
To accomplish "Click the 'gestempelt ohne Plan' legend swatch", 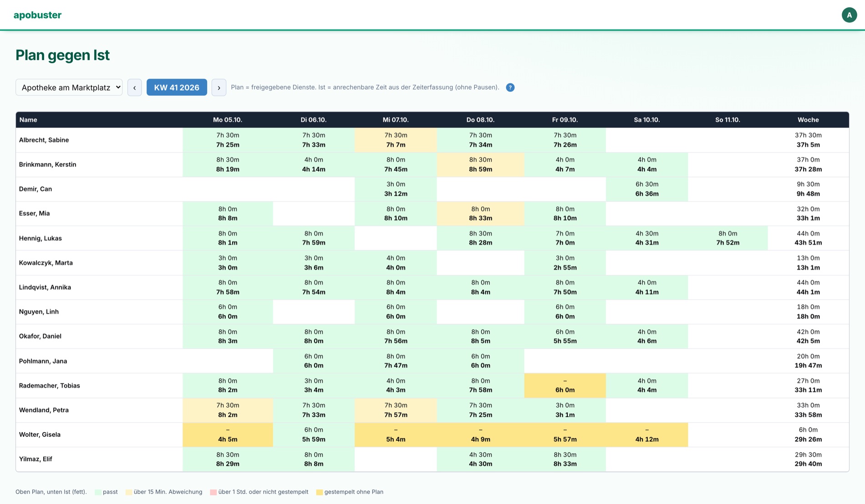I will 319,492.
